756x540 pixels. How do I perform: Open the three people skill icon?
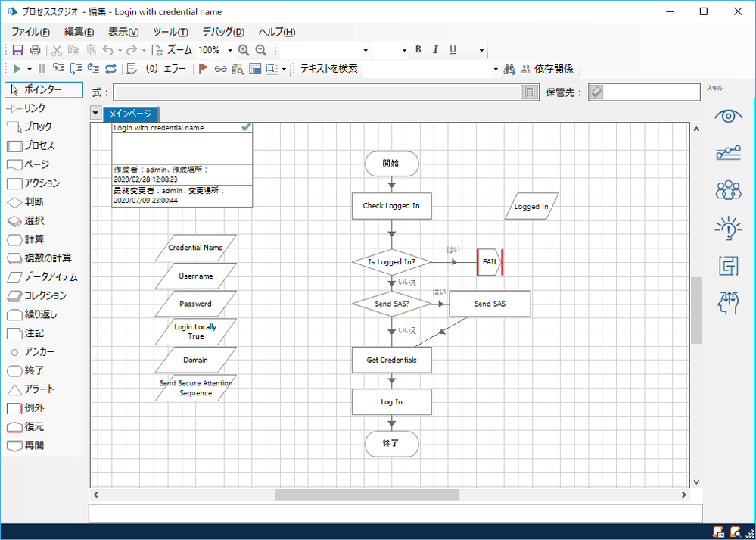(729, 189)
